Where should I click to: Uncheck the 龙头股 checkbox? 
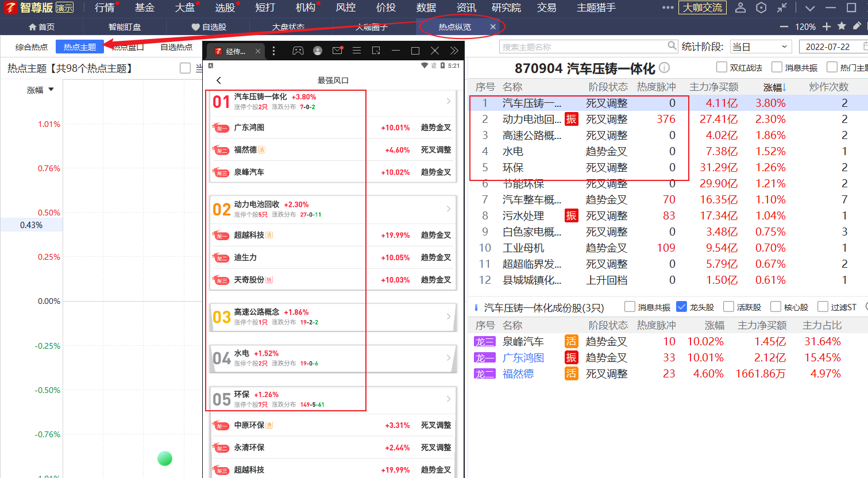click(x=682, y=307)
